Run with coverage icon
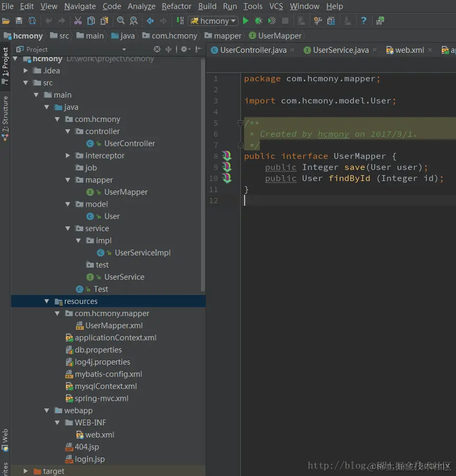Viewport: 456px width, 476px height. [x=272, y=21]
